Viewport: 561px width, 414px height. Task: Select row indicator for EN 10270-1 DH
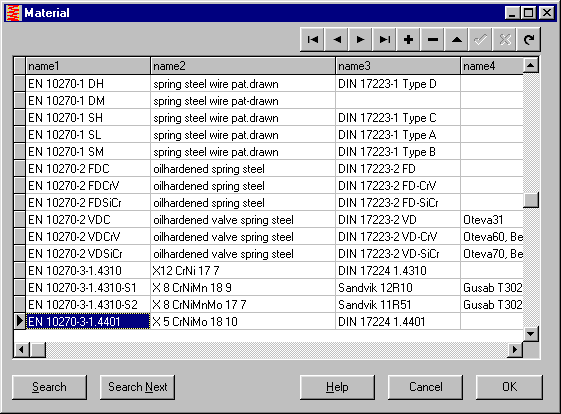click(x=20, y=83)
